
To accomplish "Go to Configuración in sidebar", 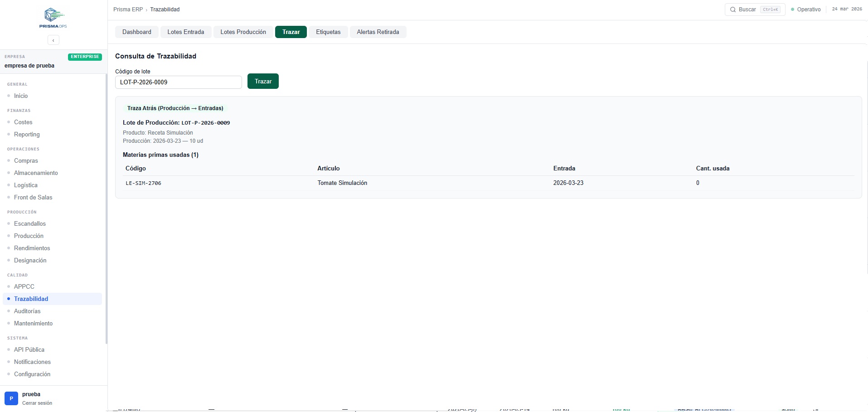I will (32, 374).
